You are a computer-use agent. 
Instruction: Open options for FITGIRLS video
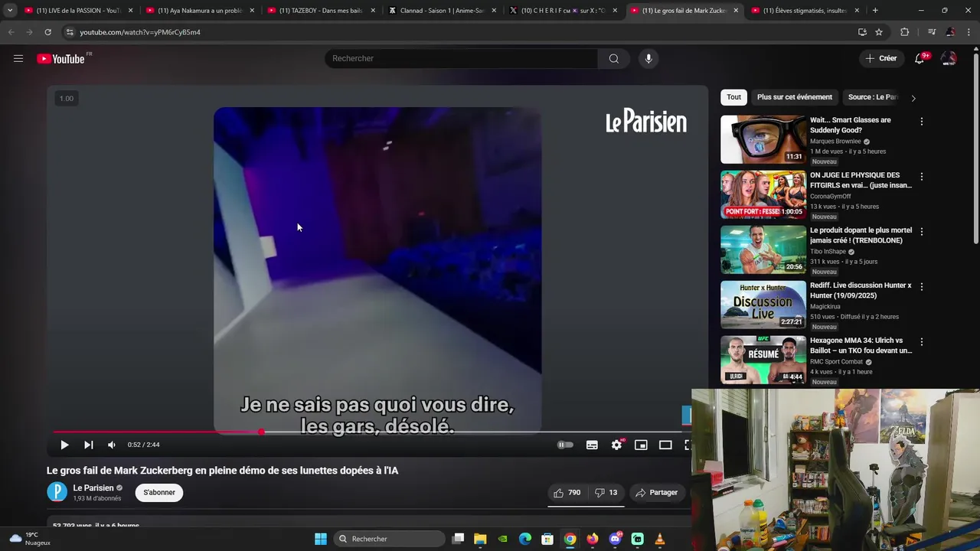tap(922, 177)
